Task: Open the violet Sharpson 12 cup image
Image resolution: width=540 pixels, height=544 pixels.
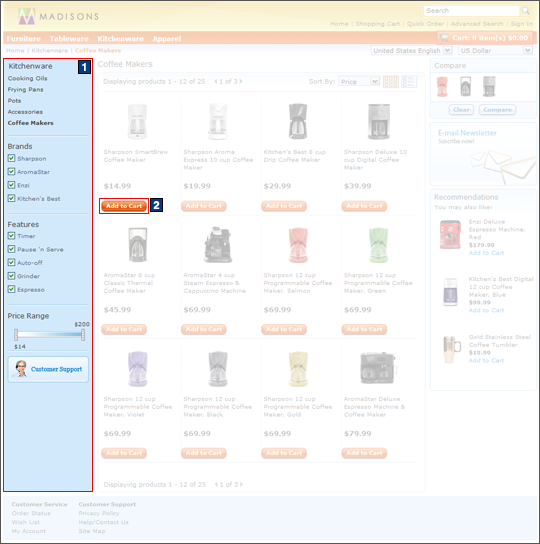Action: (x=137, y=369)
